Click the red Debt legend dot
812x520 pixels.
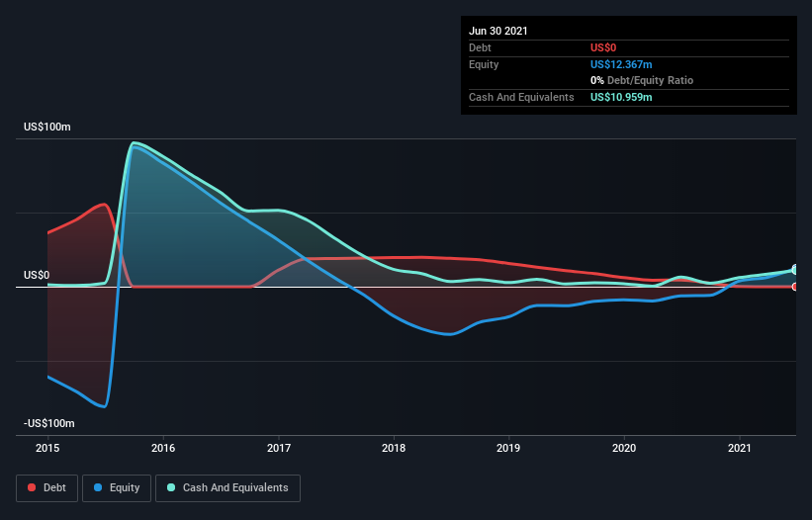[32, 487]
